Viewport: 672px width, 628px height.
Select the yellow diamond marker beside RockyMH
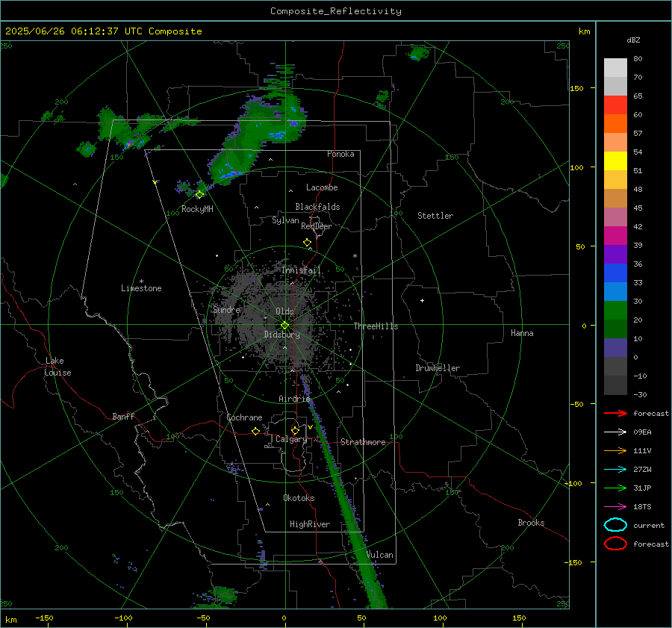(x=199, y=195)
